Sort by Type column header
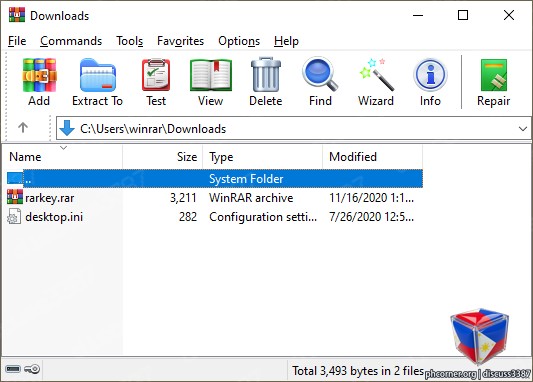 263,157
